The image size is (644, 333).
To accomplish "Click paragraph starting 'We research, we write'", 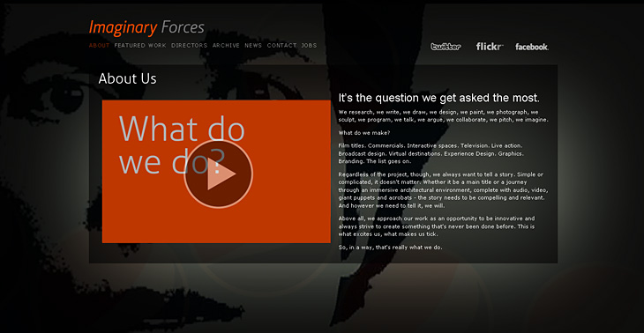I will pyautogui.click(x=443, y=116).
